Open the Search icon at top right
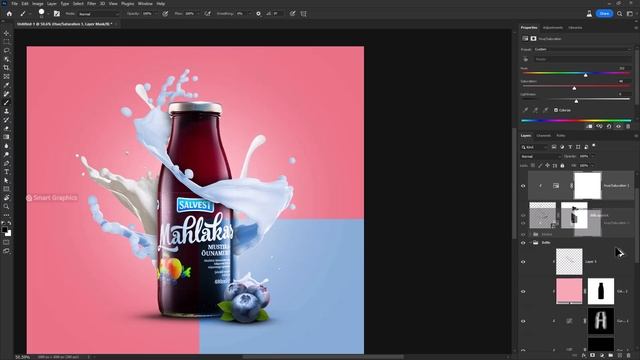The image size is (640, 360). click(620, 13)
